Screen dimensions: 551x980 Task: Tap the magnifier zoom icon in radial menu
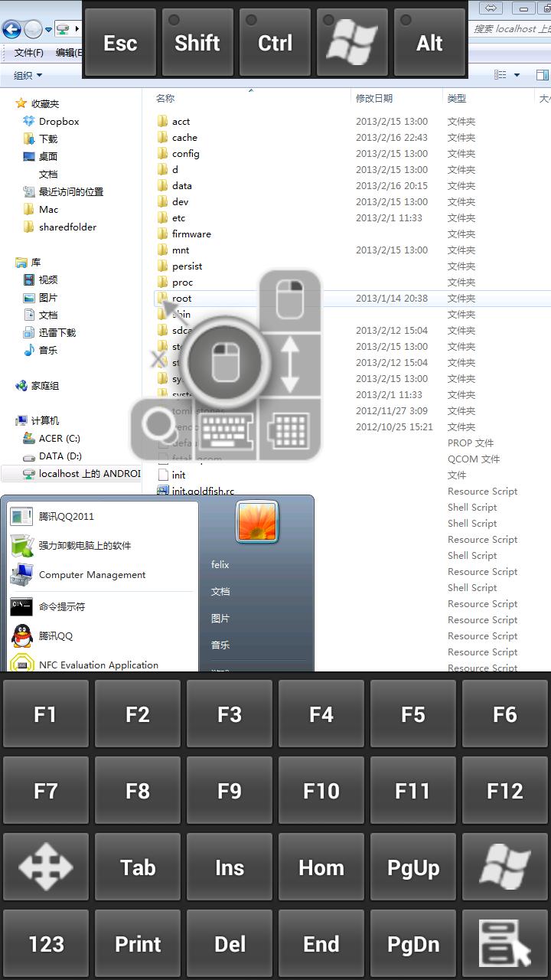pos(160,428)
